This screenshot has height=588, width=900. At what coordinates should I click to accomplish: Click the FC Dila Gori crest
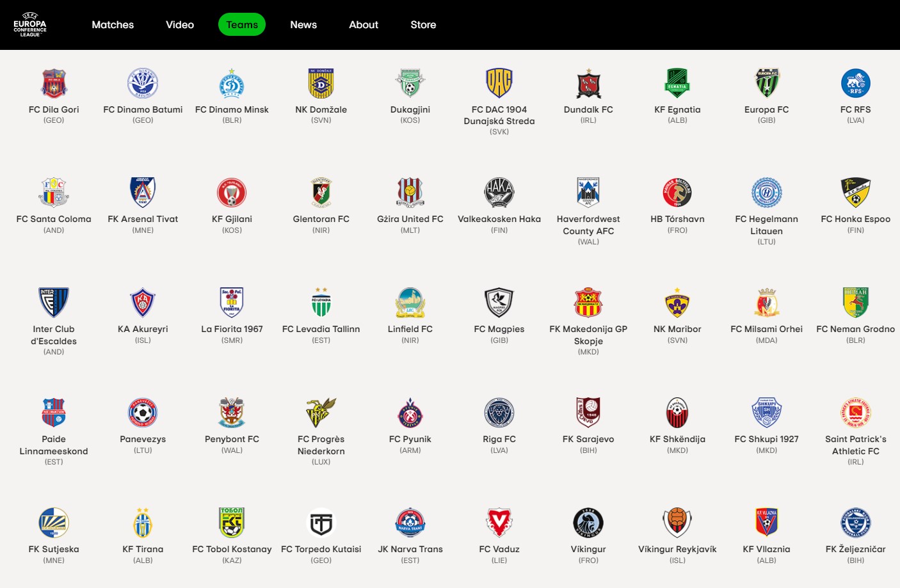[54, 83]
